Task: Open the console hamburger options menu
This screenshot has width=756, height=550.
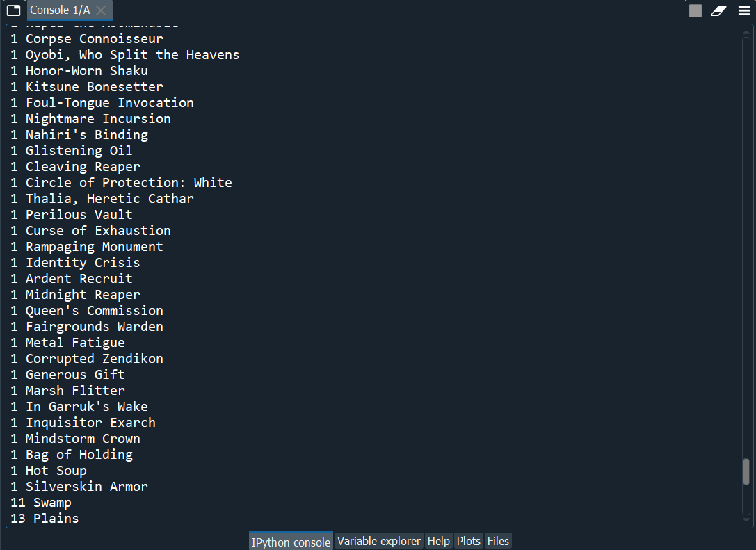Action: (x=744, y=10)
